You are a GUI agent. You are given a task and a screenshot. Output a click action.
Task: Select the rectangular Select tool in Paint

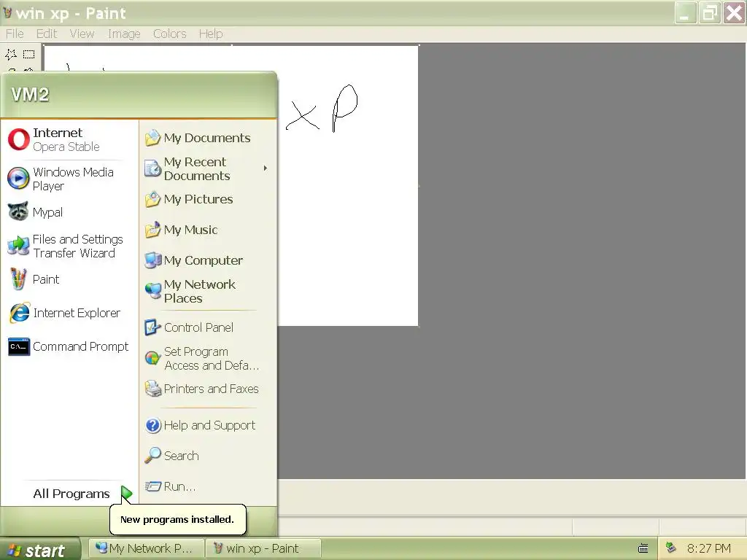click(x=29, y=54)
